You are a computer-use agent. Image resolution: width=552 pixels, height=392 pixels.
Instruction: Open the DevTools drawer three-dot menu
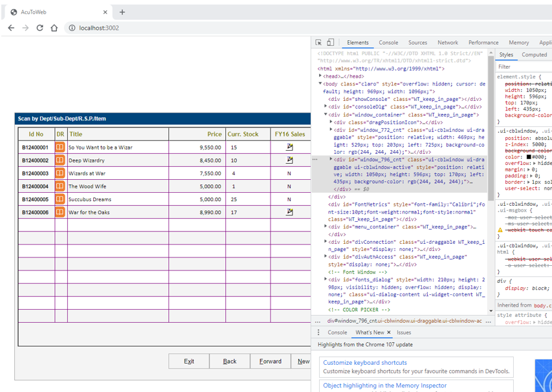(x=318, y=332)
